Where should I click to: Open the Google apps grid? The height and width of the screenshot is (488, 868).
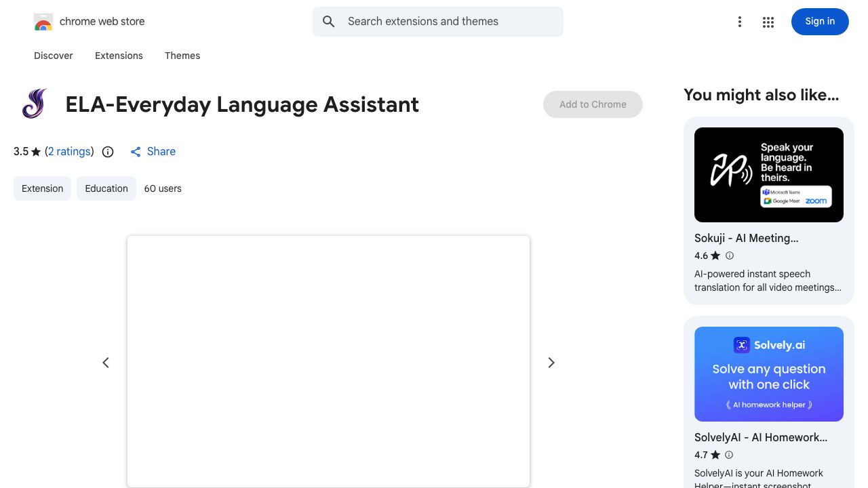(768, 22)
